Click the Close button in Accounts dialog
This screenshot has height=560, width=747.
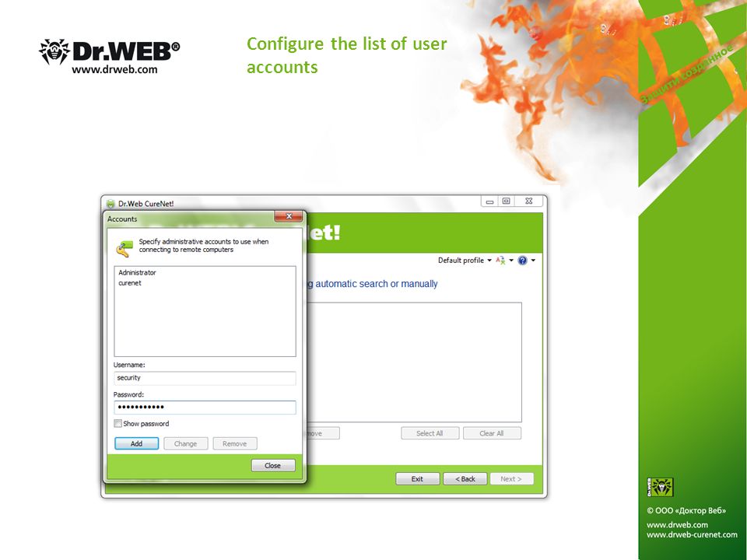pos(273,465)
